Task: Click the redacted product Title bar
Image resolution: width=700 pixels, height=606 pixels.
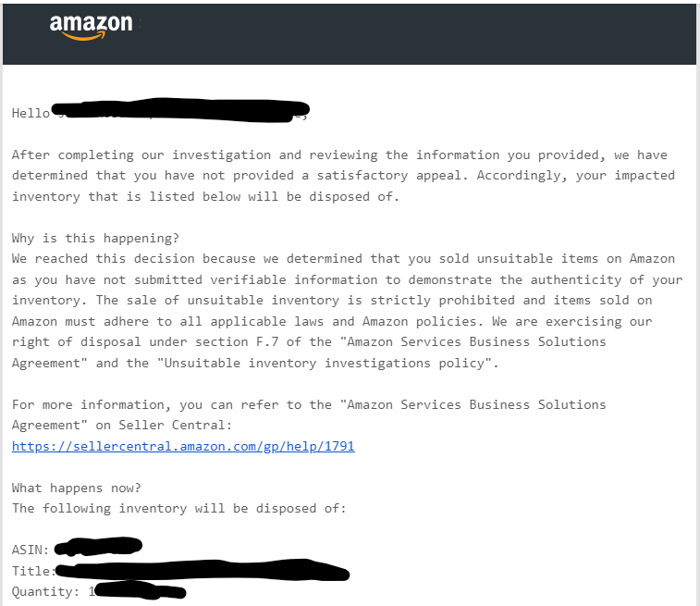Action: (x=203, y=570)
